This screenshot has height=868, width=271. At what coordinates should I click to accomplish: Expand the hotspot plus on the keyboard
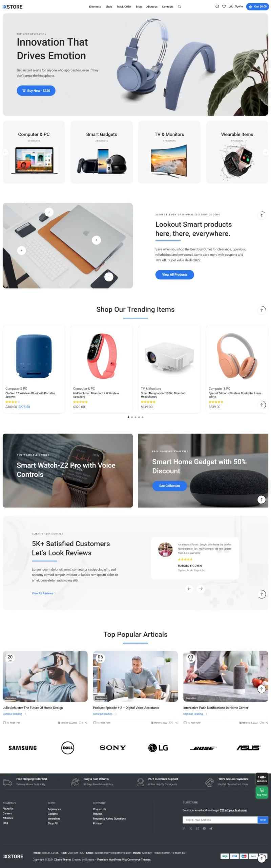(x=22, y=250)
